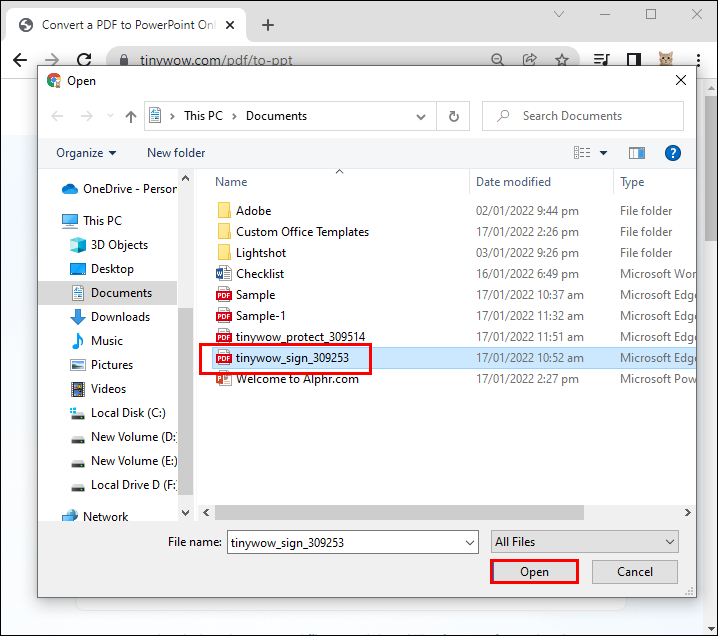Click the Open button
718x636 pixels.
(534, 572)
